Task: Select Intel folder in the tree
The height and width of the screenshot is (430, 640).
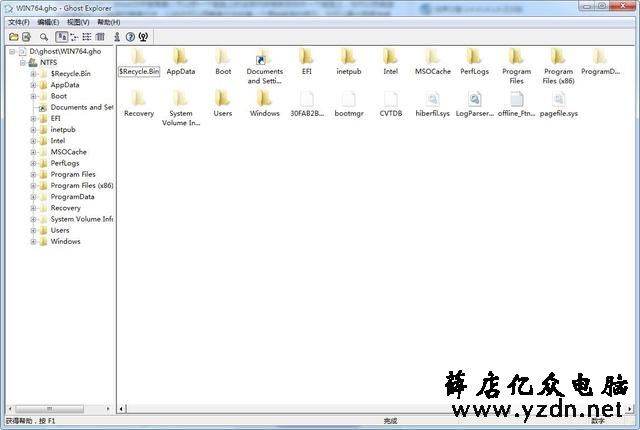Action: pos(58,141)
